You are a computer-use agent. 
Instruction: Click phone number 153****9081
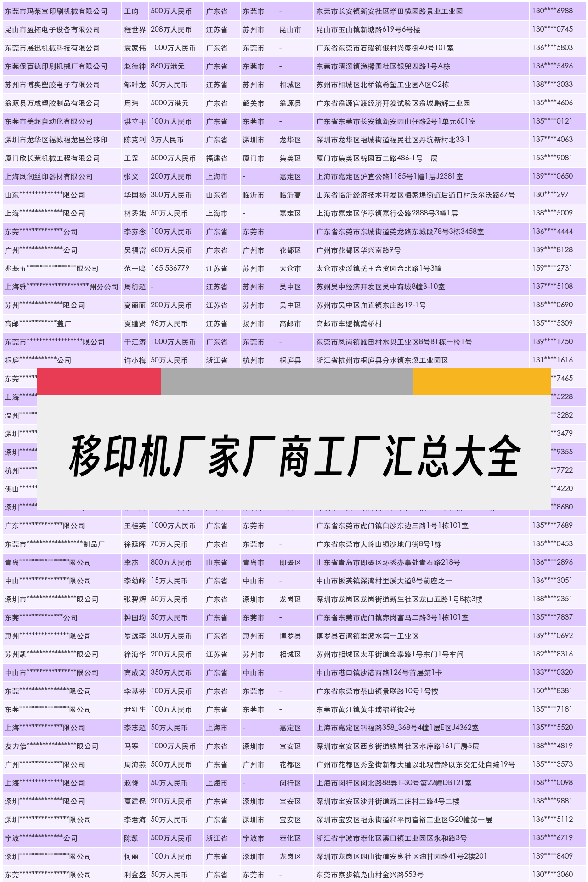[553, 158]
